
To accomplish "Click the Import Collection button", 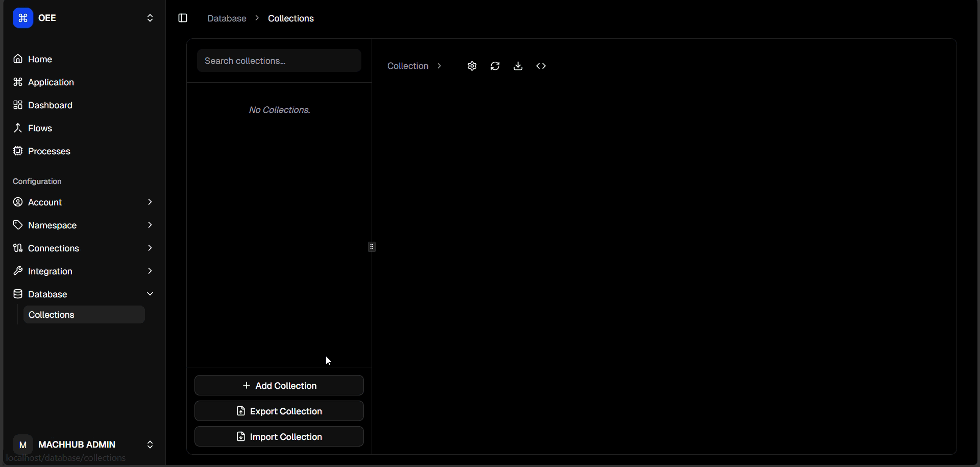I will [279, 437].
